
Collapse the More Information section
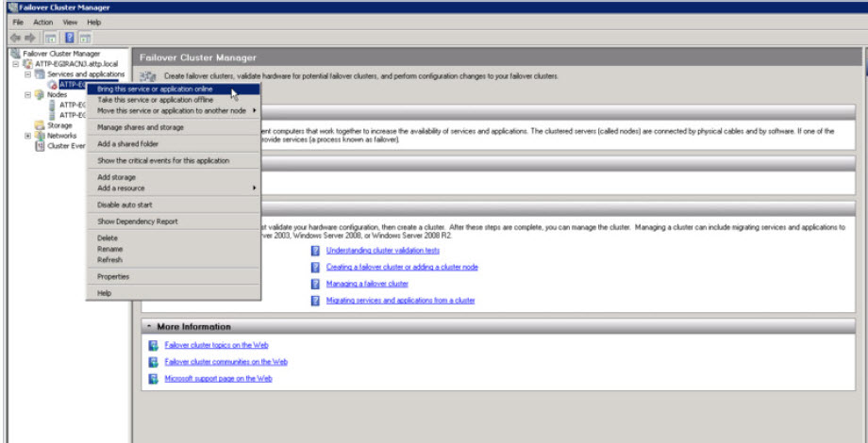coord(149,326)
